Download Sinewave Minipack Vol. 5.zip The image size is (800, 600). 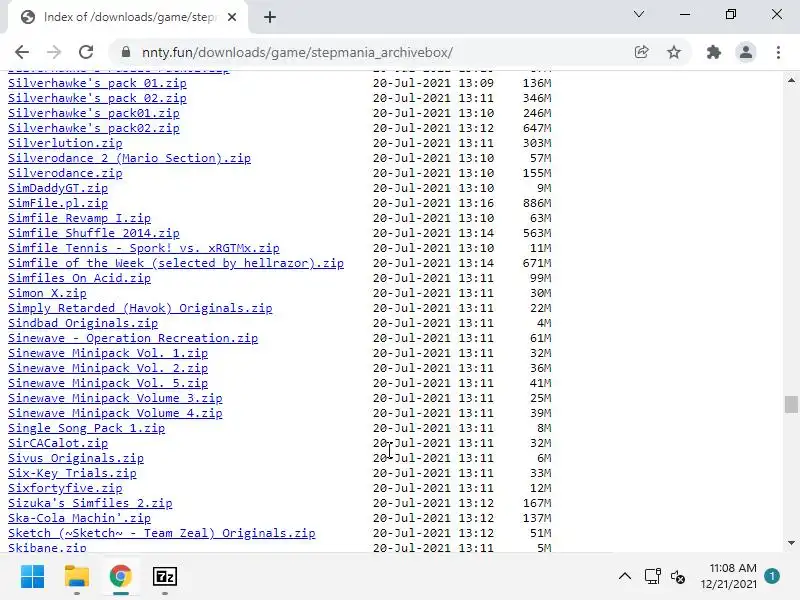(x=108, y=383)
